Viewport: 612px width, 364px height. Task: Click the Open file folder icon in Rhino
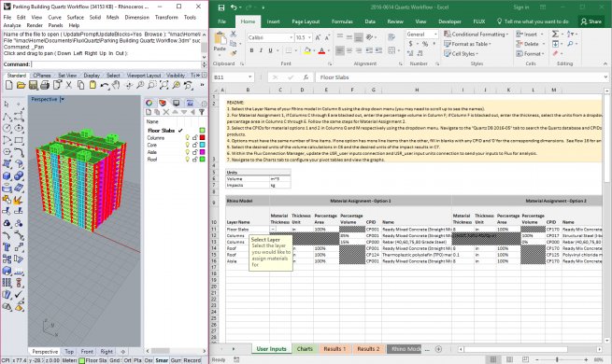[21, 85]
